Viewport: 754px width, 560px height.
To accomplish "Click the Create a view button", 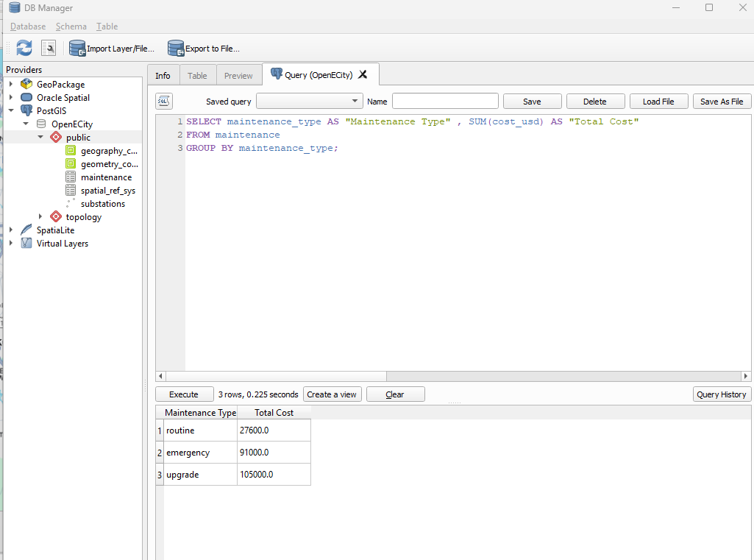I will (332, 394).
